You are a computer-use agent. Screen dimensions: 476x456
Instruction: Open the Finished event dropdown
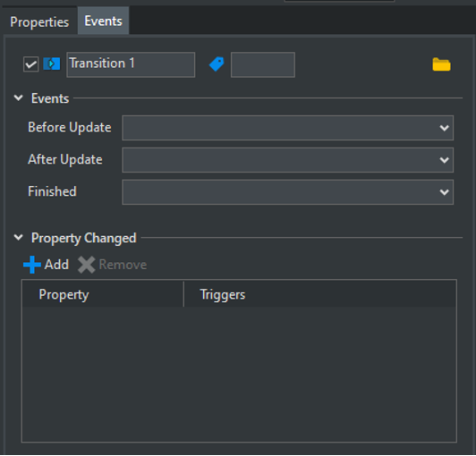[x=288, y=192]
